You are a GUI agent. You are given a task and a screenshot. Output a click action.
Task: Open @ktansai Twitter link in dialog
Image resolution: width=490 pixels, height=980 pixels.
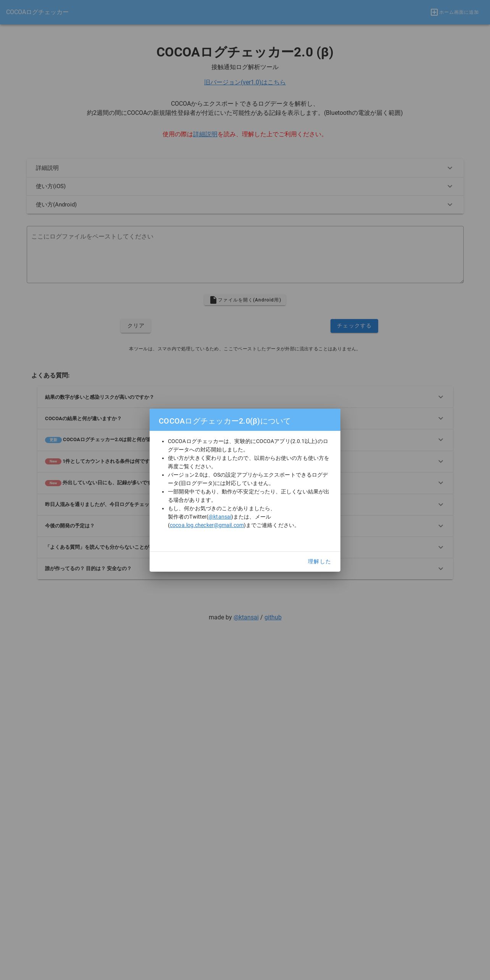coord(220,517)
